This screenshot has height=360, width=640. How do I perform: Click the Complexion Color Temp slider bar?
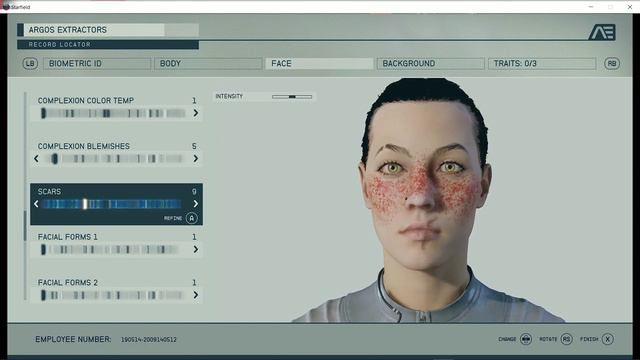[113, 113]
